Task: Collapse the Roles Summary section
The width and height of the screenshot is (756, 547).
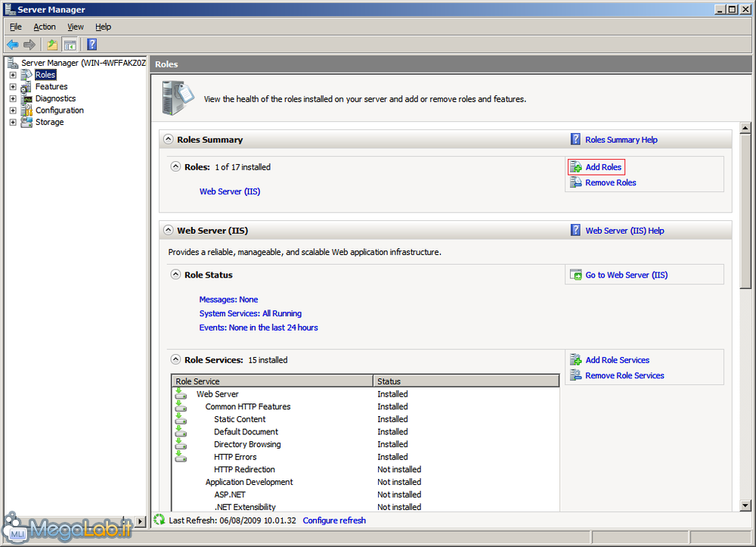Action: 168,139
